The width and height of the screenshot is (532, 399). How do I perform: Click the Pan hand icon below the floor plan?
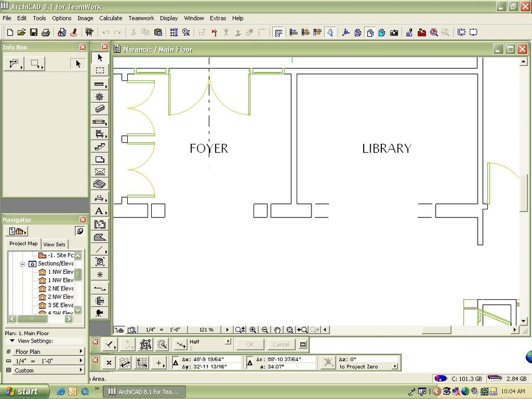(277, 330)
